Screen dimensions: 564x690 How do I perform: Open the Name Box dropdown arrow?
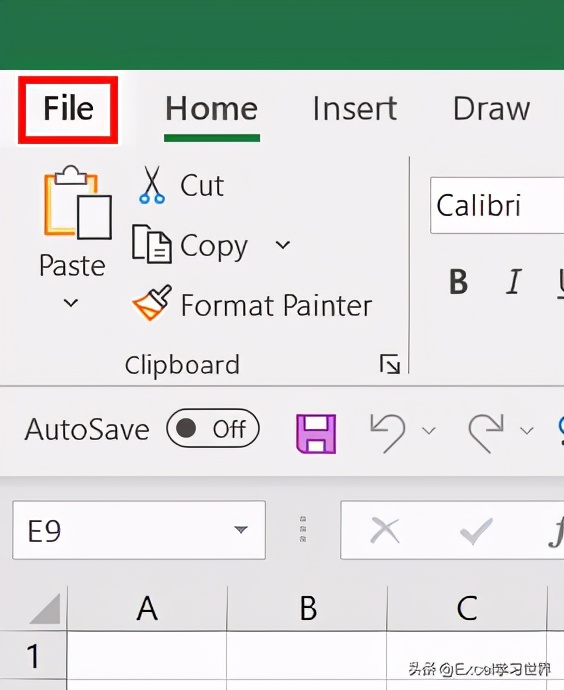pos(241,529)
